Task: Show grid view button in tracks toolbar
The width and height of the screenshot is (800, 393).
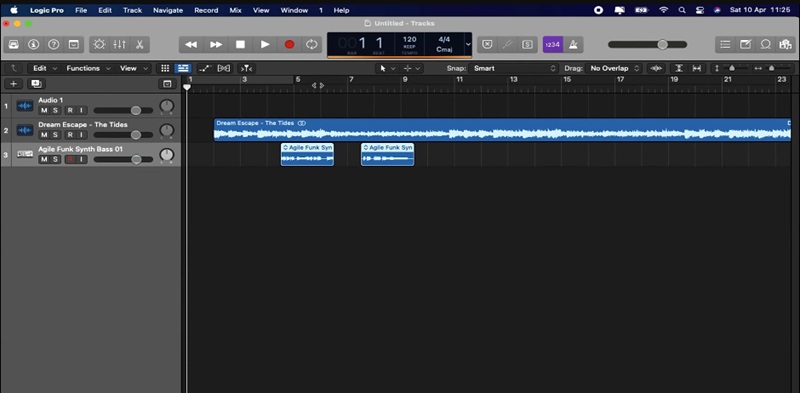Action: pyautogui.click(x=165, y=68)
